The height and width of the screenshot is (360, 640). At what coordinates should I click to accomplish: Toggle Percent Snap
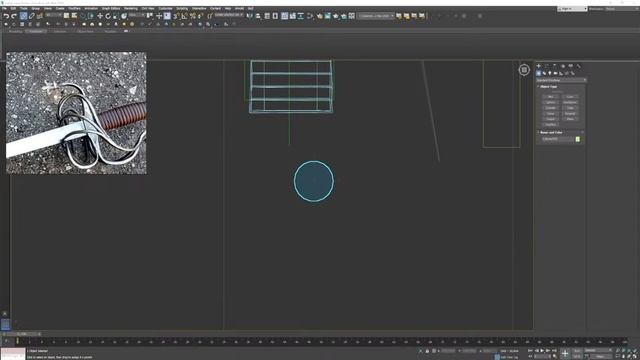[193, 16]
